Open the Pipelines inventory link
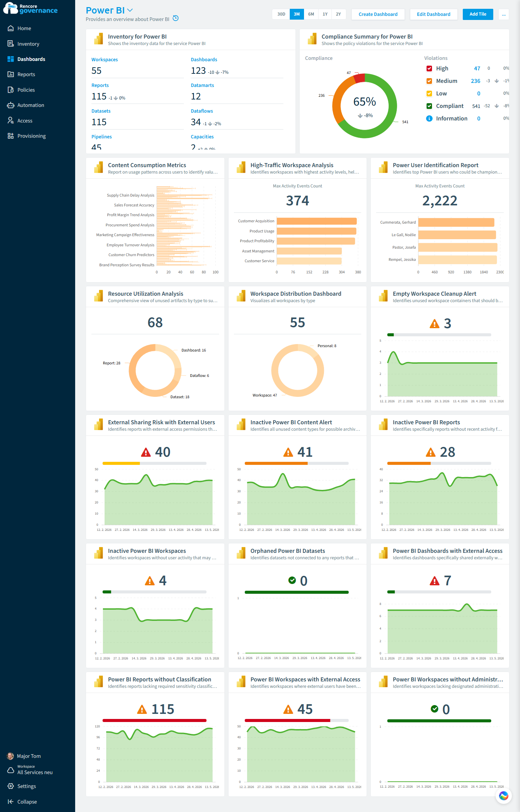 (x=102, y=137)
